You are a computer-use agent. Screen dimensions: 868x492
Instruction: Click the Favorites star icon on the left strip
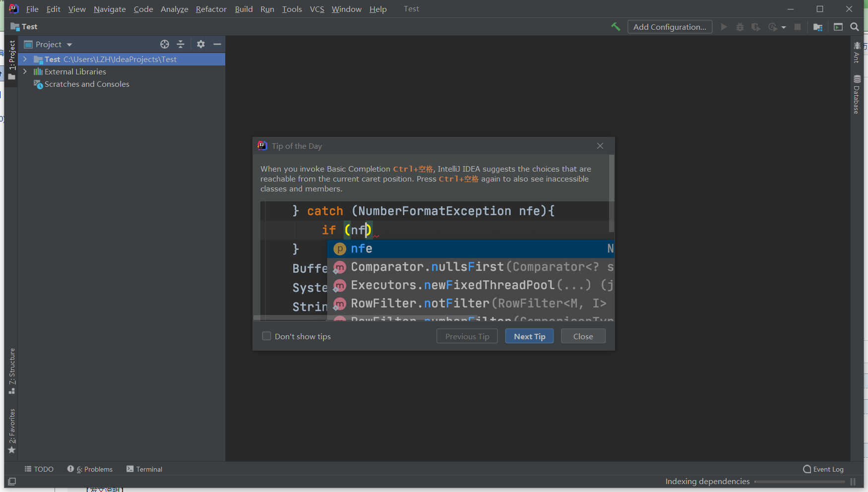click(12, 450)
